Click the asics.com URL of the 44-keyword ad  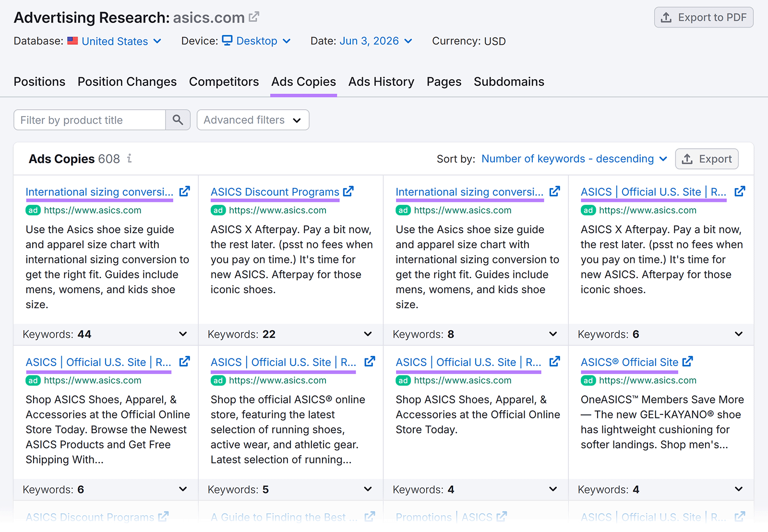(93, 210)
